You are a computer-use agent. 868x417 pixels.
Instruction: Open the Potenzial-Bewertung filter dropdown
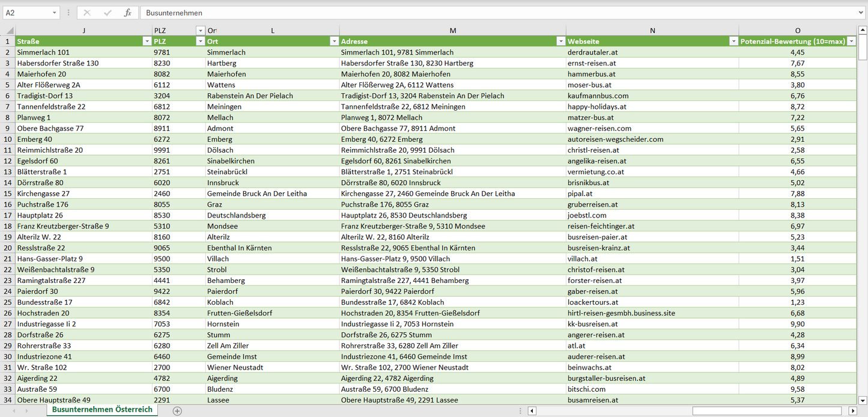point(851,41)
